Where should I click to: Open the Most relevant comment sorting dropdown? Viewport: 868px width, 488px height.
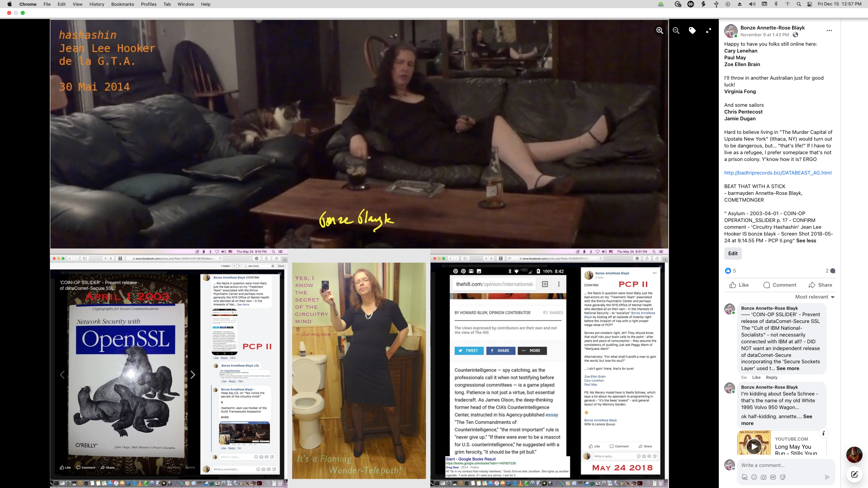coord(815,297)
